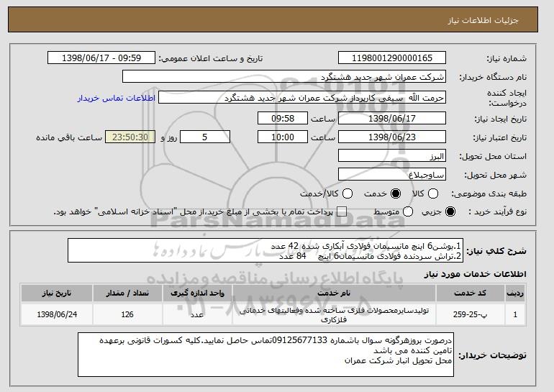Click the ردیف column header
This screenshot has height=392, width=554.
pyautogui.click(x=515, y=293)
